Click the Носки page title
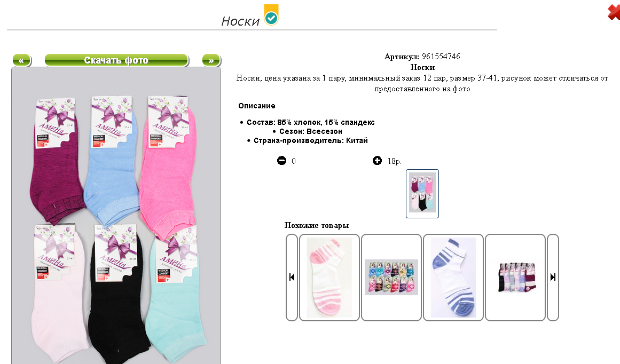620x364 pixels. tap(240, 21)
